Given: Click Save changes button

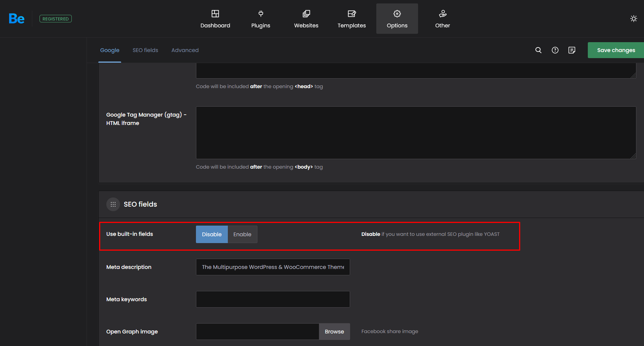Looking at the screenshot, I should (x=616, y=50).
